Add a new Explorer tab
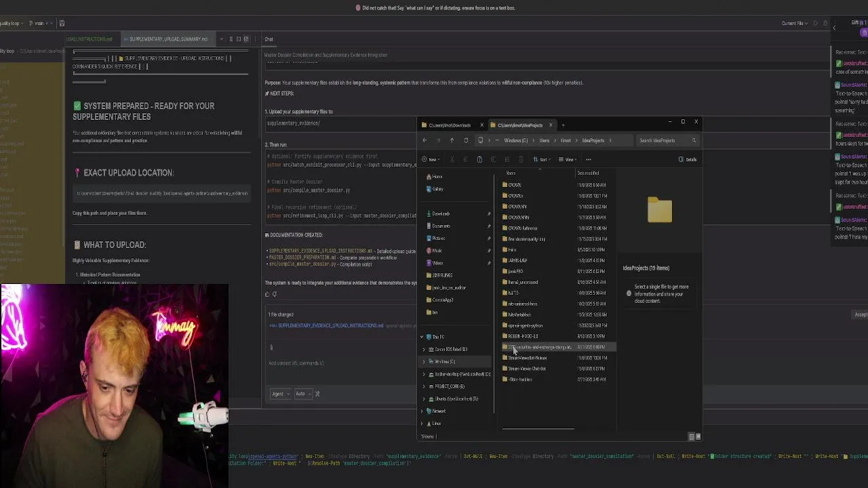Viewport: 868px width, 488px height. (563, 125)
